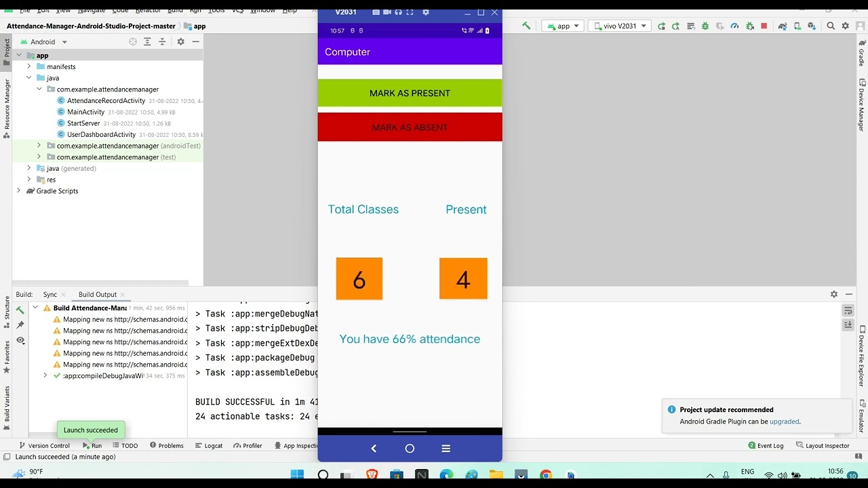
Task: Expand the manifests folder
Action: click(x=29, y=66)
